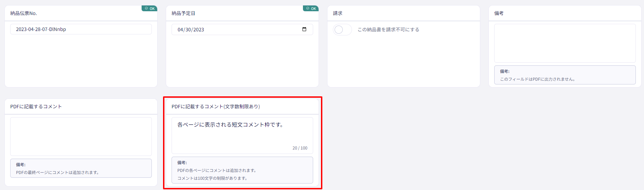Click the note コメントは100文字の制限があります。
Screen dimensions: 644x190
(212, 178)
